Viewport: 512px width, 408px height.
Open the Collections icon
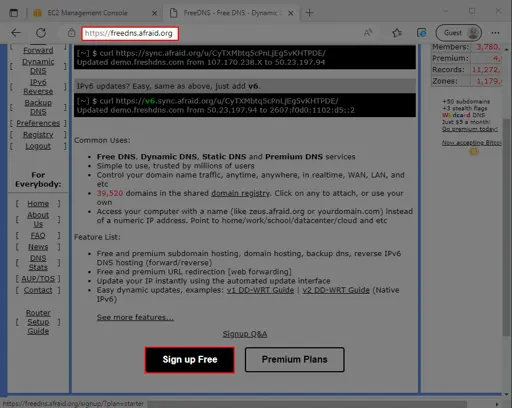pos(422,33)
